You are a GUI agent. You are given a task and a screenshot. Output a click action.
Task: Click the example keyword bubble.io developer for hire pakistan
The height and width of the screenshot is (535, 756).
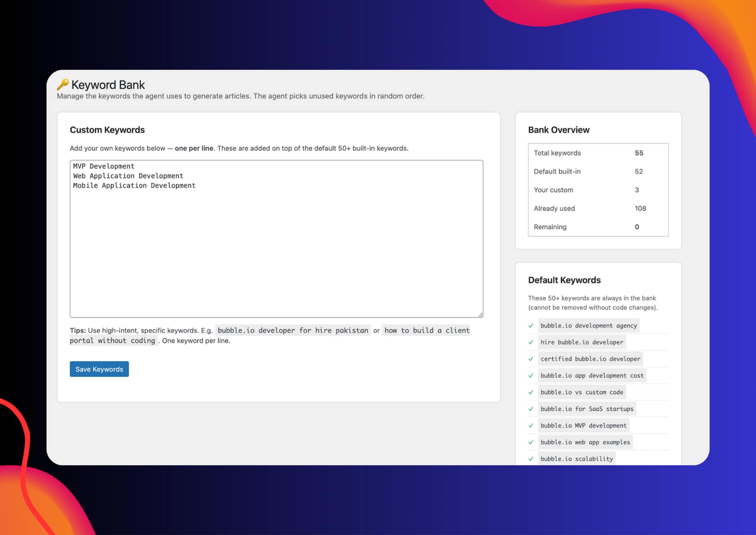point(293,330)
